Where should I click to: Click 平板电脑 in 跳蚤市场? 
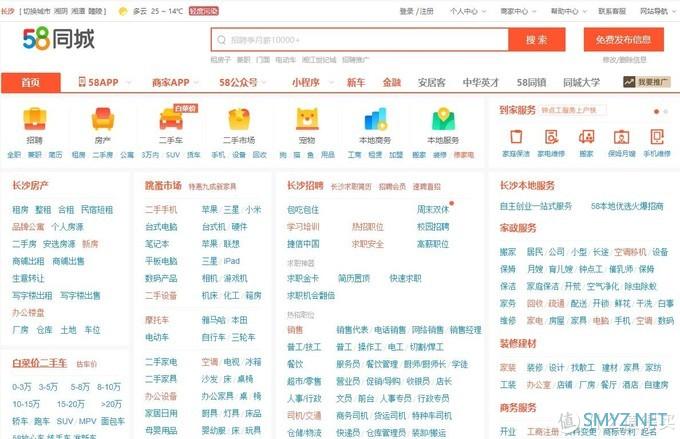[x=161, y=261]
